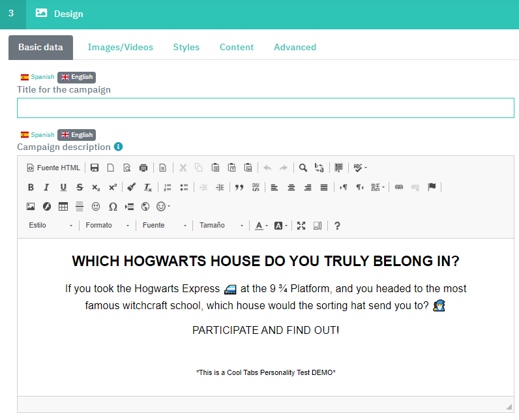
Task: Click the Select all icon
Action: [338, 168]
